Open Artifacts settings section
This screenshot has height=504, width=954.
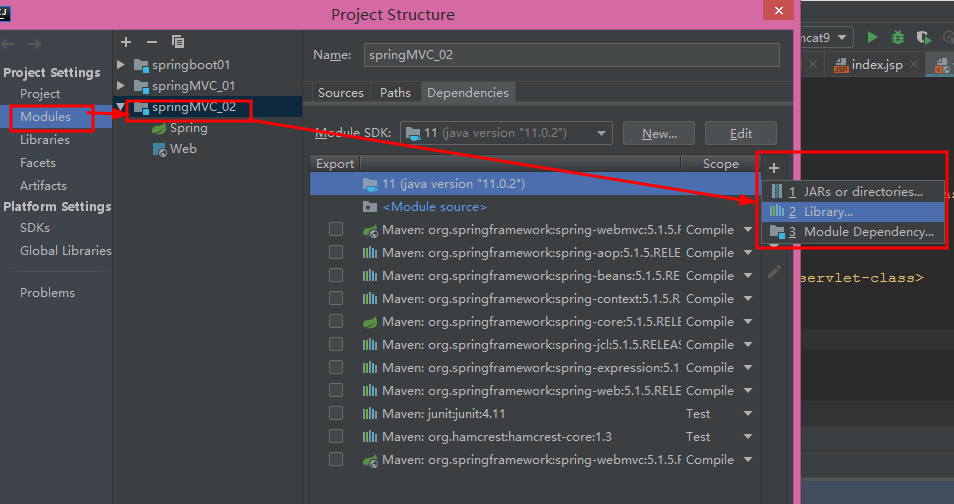pos(43,186)
